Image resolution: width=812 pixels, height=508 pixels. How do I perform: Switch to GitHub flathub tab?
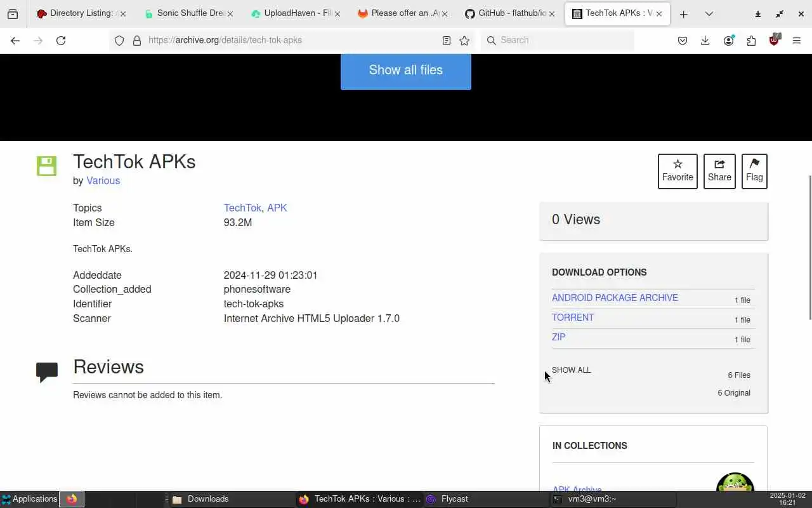pos(510,13)
